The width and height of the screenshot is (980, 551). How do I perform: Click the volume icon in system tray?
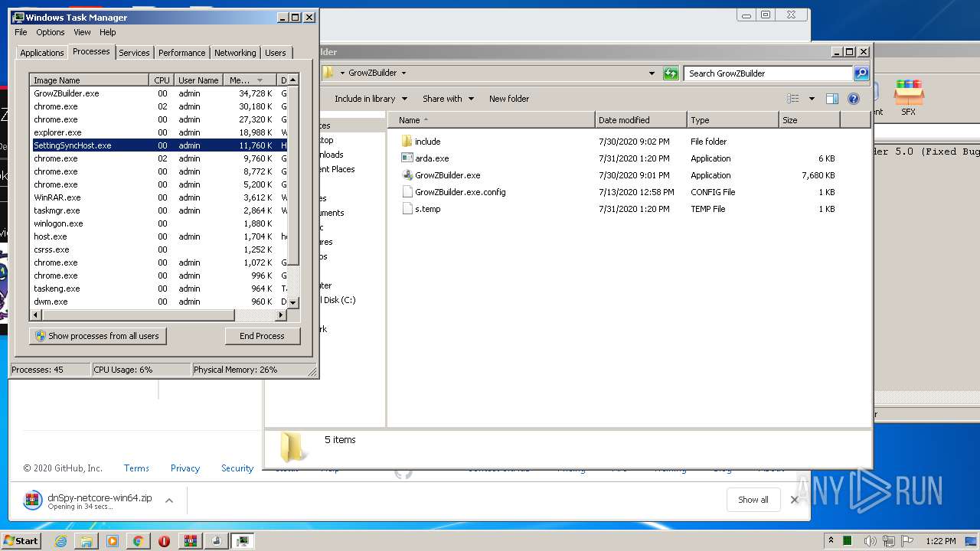tap(869, 541)
